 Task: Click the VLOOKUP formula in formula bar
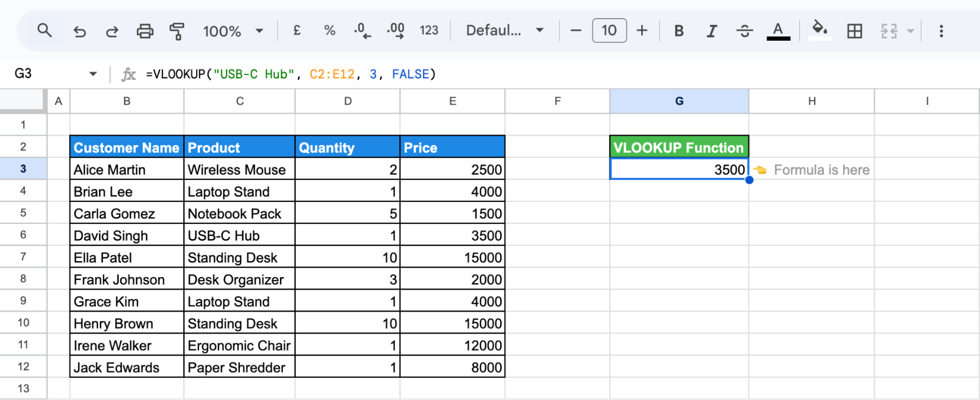[291, 74]
